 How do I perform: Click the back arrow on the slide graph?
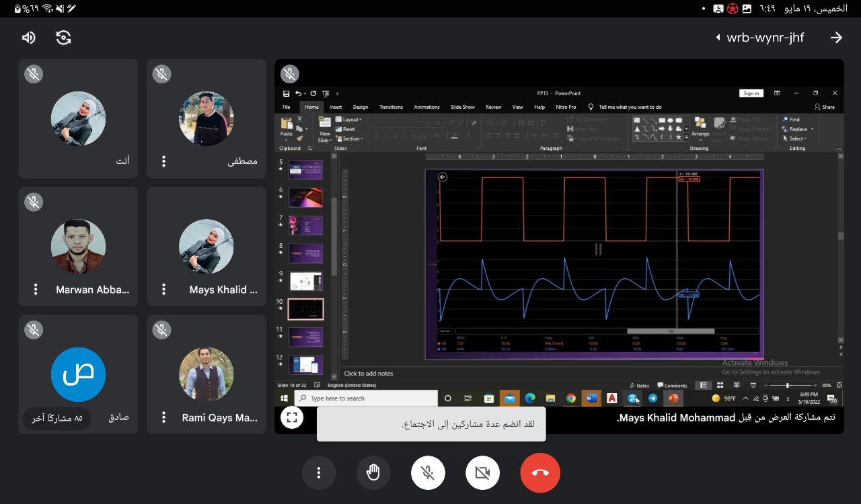442,177
